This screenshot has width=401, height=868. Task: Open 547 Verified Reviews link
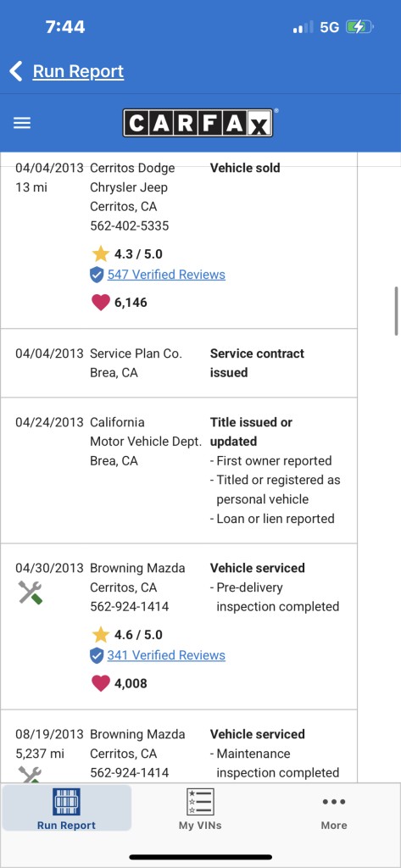pos(166,275)
